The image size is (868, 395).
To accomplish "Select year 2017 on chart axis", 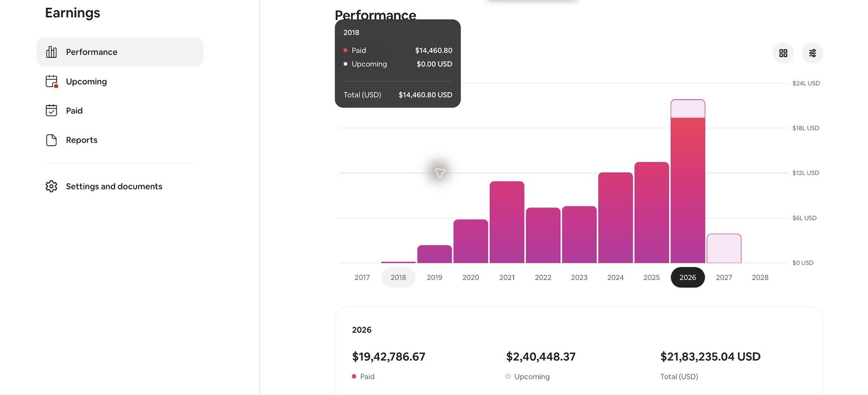I will click(362, 277).
